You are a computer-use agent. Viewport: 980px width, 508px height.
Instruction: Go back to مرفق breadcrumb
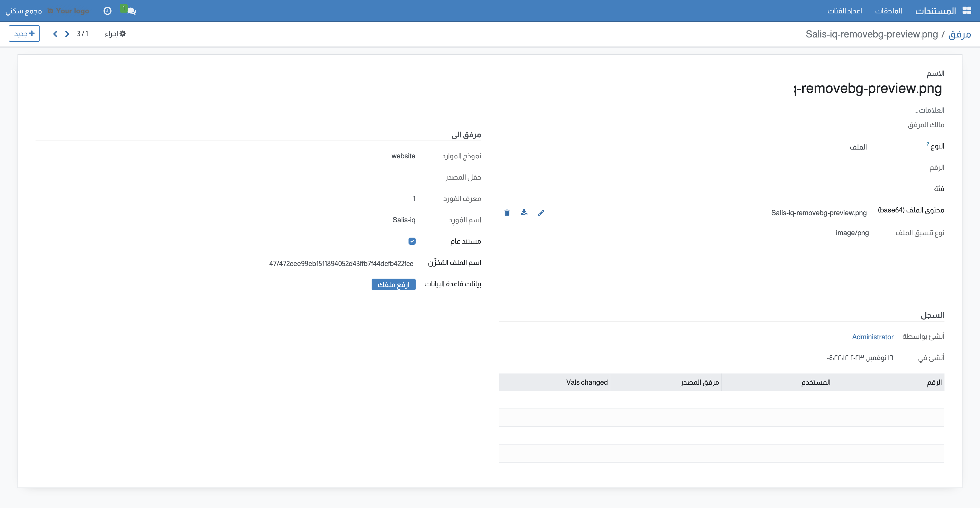(959, 34)
